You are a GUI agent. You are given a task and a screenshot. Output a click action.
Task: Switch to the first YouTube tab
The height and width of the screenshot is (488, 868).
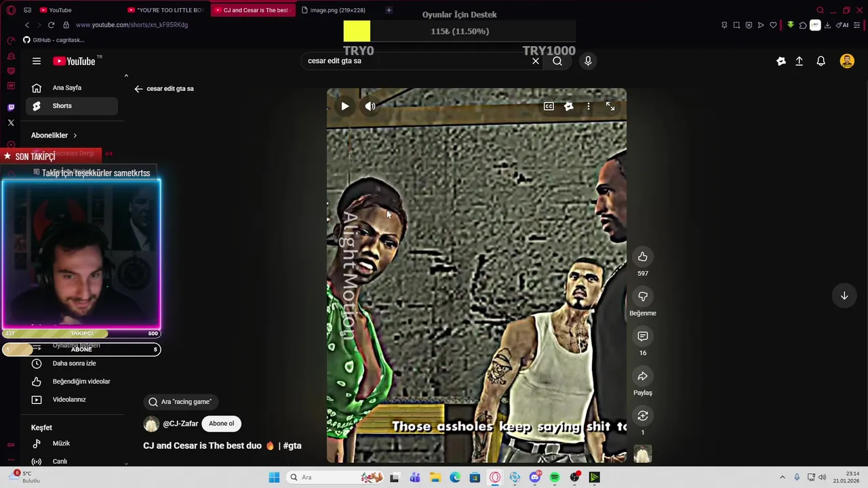[78, 10]
